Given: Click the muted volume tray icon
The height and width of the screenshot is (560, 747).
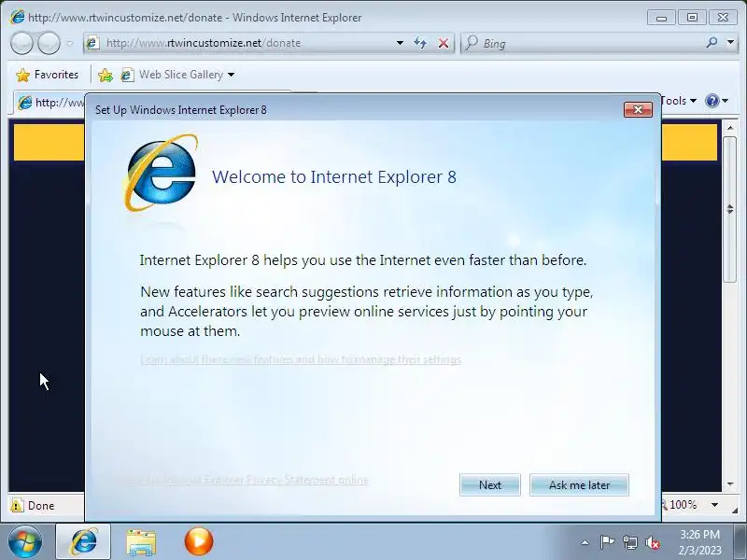Looking at the screenshot, I should [652, 542].
